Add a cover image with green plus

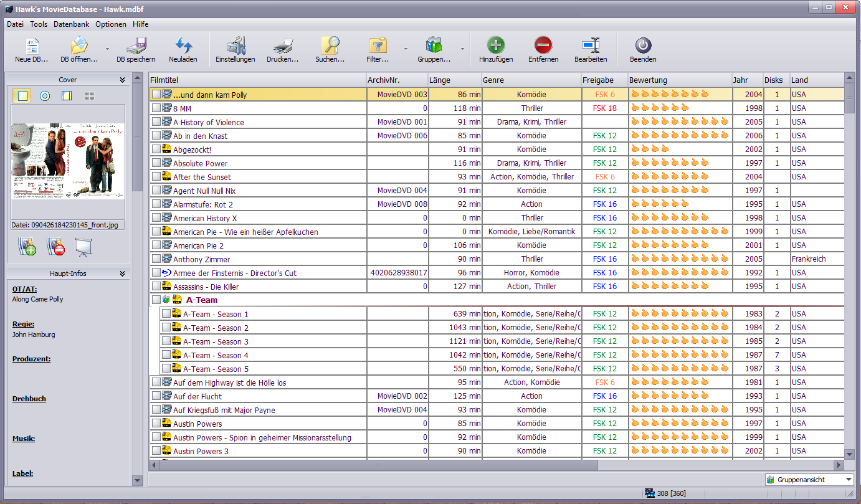(x=27, y=247)
